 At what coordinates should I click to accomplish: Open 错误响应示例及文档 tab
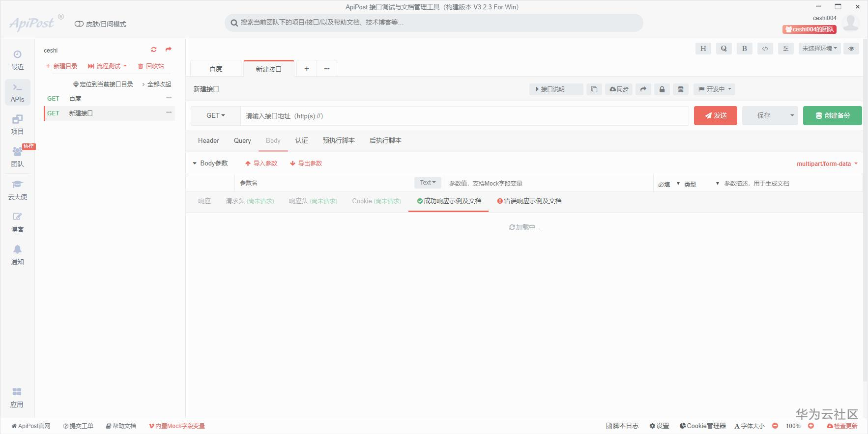point(529,201)
